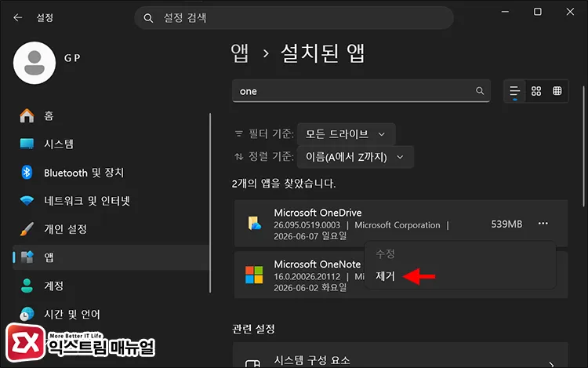Click the 계정 person icon
Screen dimensions: 588x368
[27, 286]
